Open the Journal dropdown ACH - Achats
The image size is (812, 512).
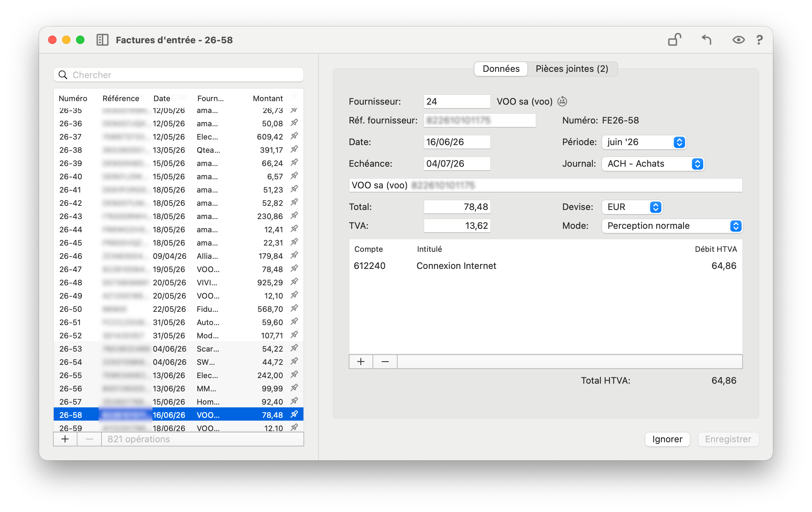coord(653,164)
